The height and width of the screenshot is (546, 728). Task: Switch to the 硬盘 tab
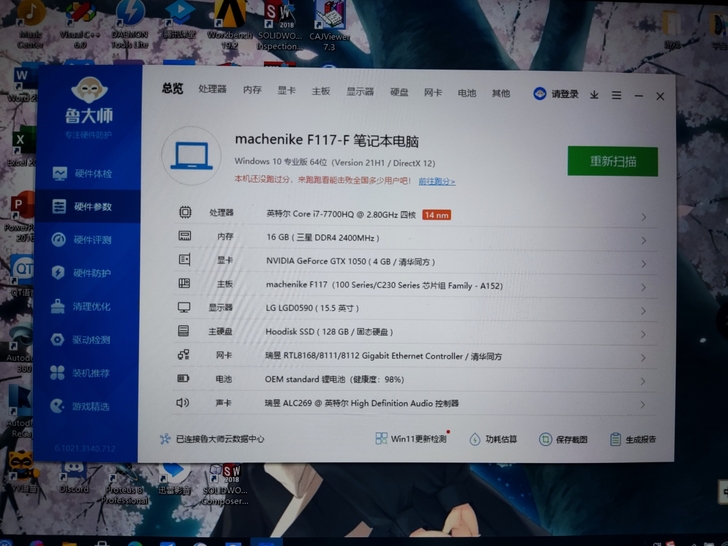[399, 92]
